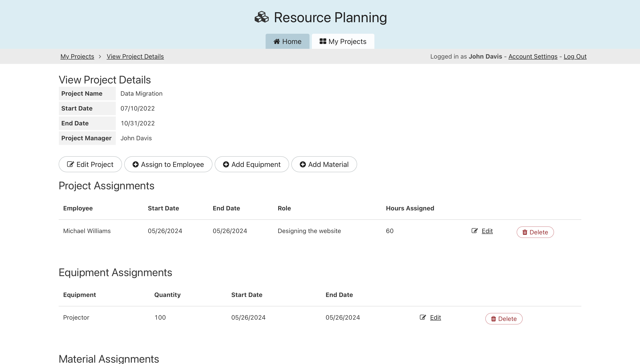Image resolution: width=640 pixels, height=364 pixels.
Task: Click trash icon for Michael Williams assignment
Action: click(525, 232)
